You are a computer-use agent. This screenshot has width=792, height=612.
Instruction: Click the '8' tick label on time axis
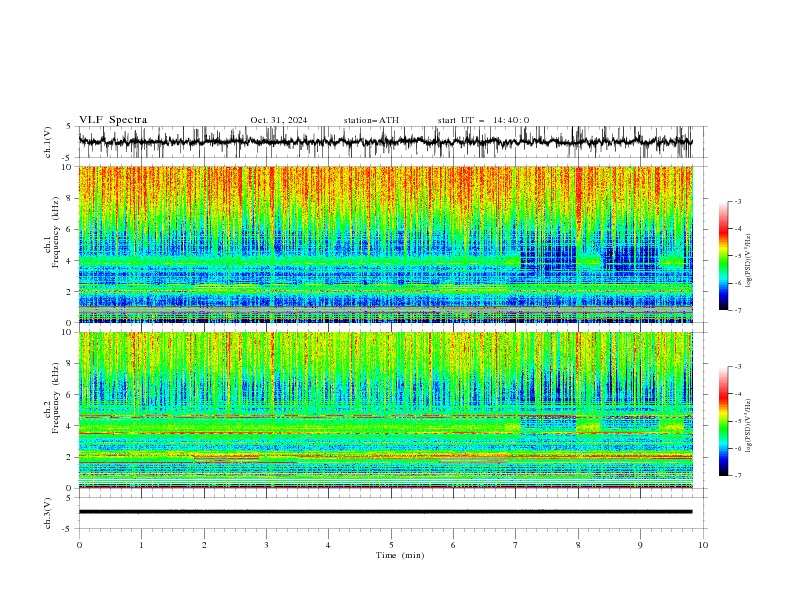pos(578,545)
